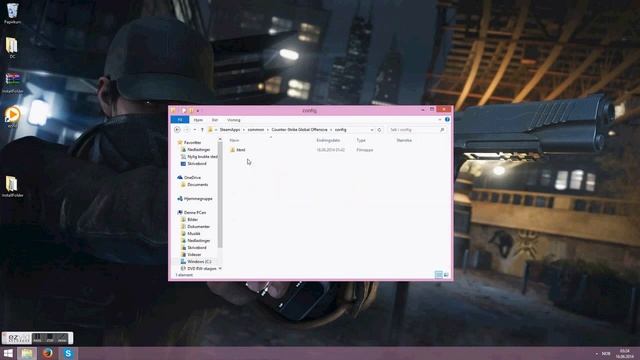640x360 pixels.
Task: Select the 'html' folder in file list
Action: pyautogui.click(x=238, y=150)
